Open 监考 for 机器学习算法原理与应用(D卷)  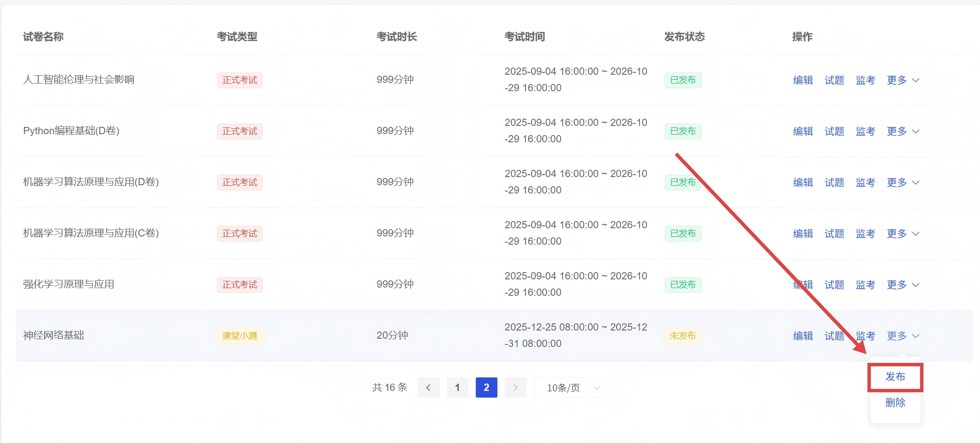point(865,182)
